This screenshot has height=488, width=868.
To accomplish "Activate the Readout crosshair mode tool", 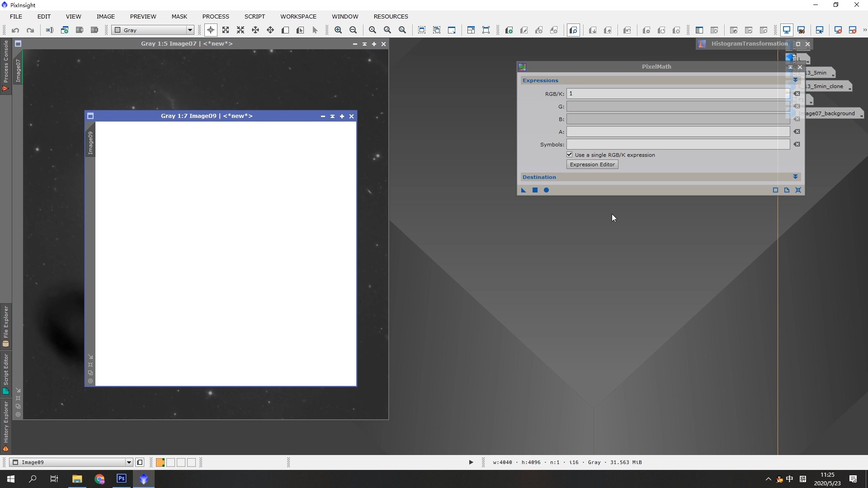I will [211, 30].
